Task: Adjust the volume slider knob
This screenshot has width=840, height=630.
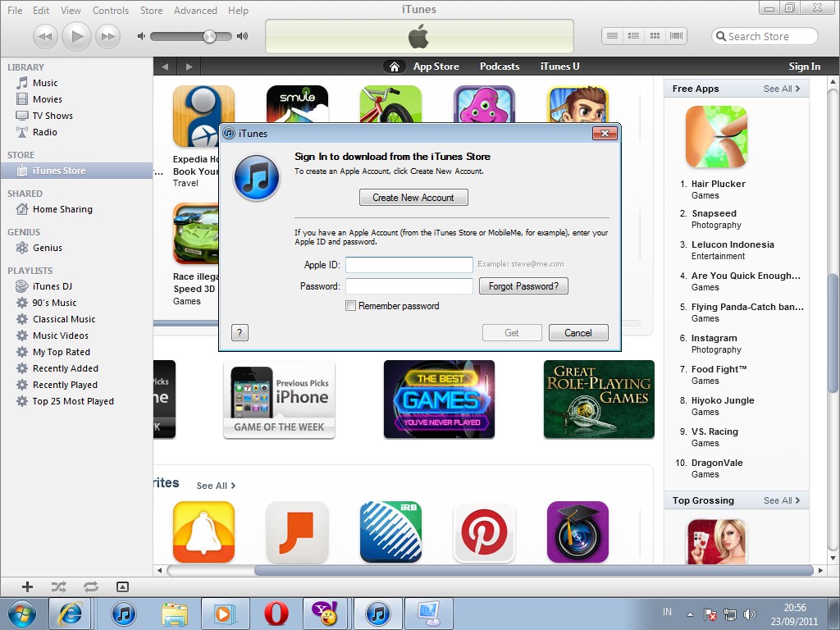Action: tap(209, 36)
